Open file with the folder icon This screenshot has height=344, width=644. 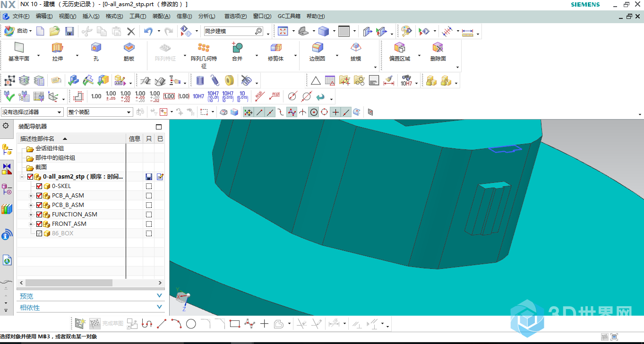point(55,31)
